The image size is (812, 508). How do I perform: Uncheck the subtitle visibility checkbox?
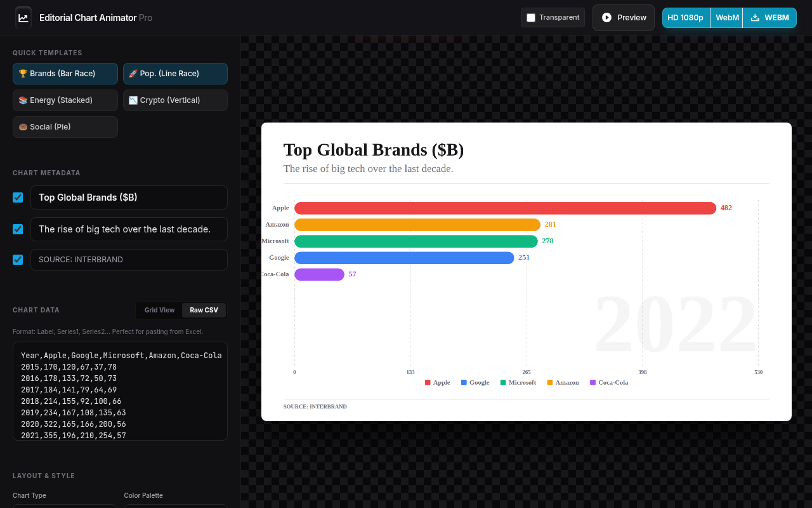(18, 229)
